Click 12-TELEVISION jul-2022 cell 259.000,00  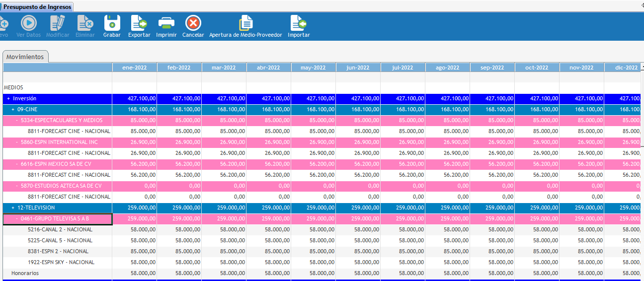403,208
